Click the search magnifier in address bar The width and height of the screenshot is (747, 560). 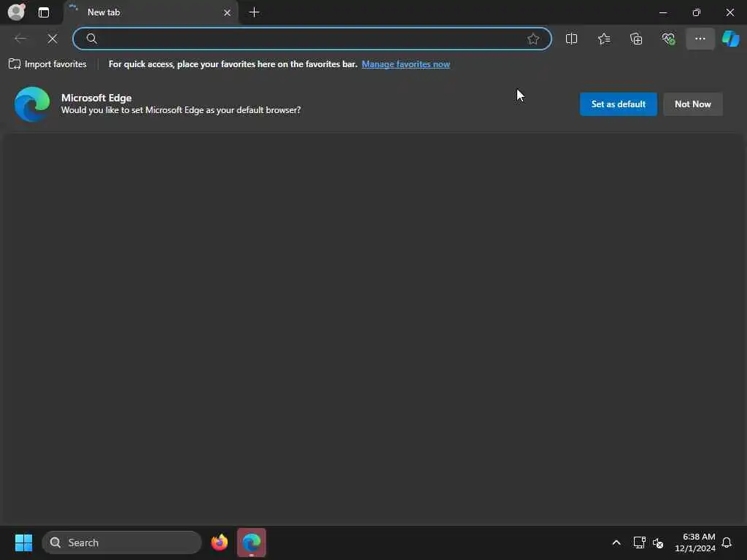[x=92, y=39]
